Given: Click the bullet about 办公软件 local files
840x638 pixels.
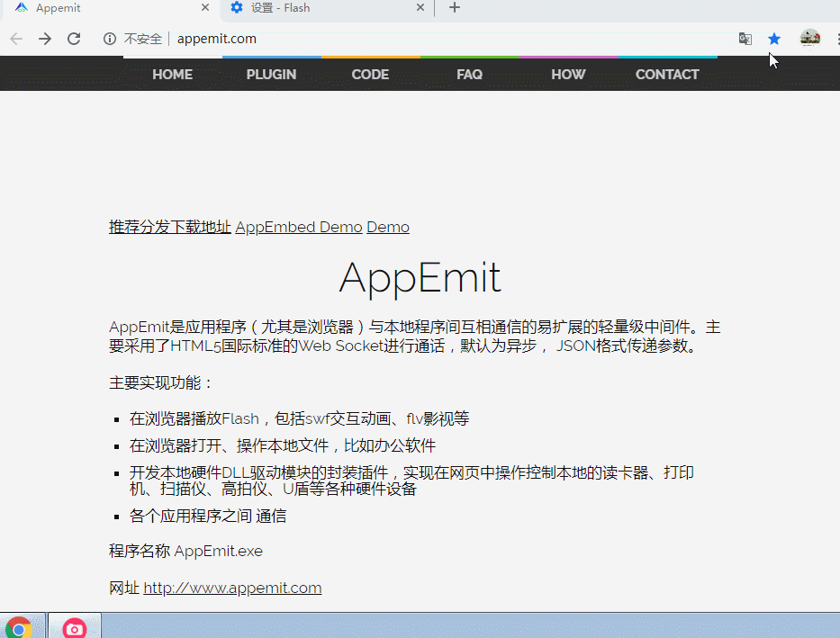Looking at the screenshot, I should click(x=283, y=445).
